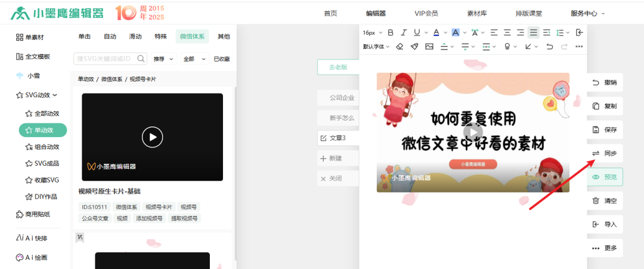
Task: Open the toolbar more options ellipsis
Action: [x=579, y=47]
